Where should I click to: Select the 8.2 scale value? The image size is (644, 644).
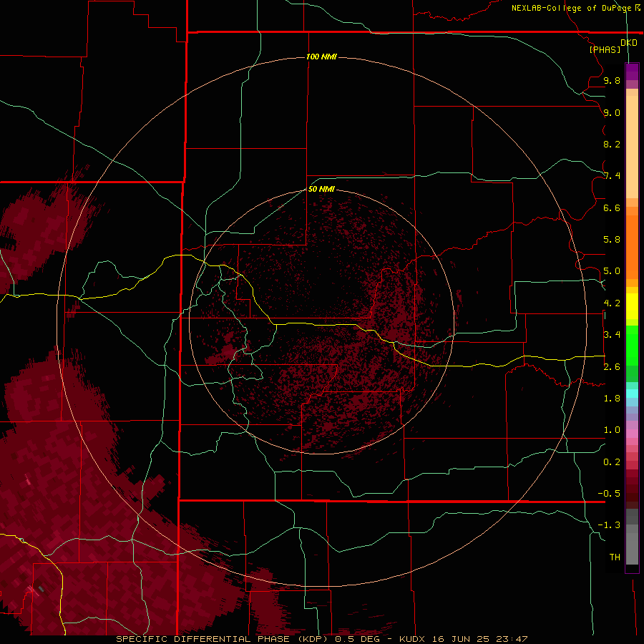pos(612,144)
